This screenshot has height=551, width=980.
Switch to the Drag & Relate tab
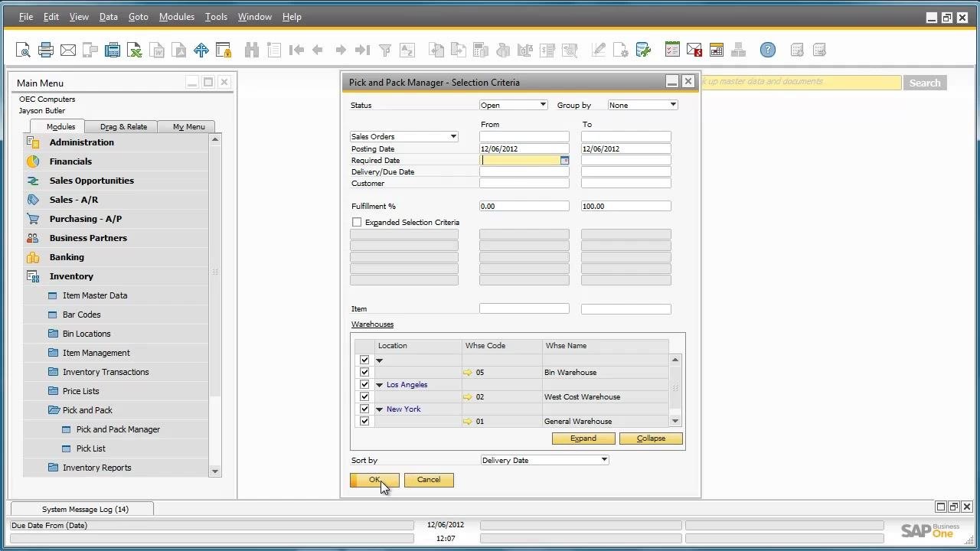point(123,127)
